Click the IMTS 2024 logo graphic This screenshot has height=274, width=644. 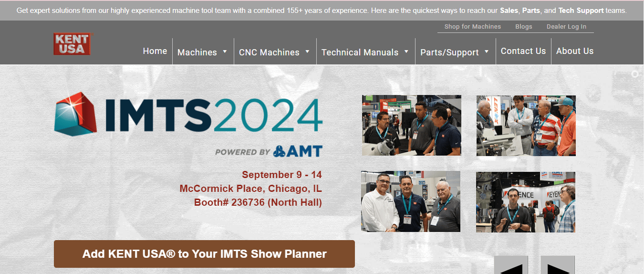tap(188, 114)
